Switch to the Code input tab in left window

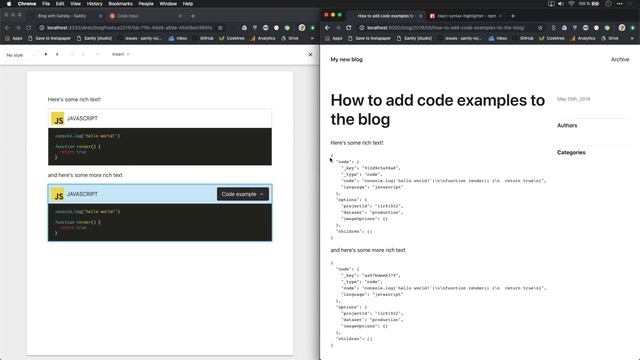coord(128,16)
